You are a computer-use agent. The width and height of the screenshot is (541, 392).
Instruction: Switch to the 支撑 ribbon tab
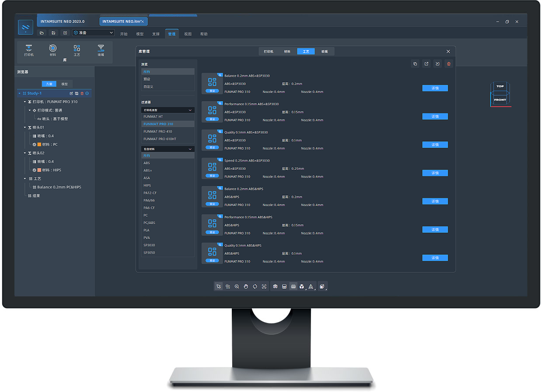coord(156,34)
